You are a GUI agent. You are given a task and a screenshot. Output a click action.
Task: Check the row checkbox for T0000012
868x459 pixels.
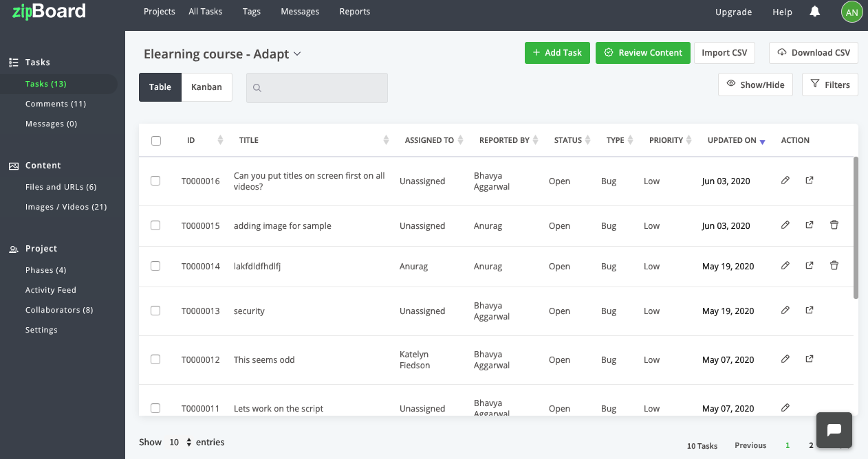coord(155,359)
